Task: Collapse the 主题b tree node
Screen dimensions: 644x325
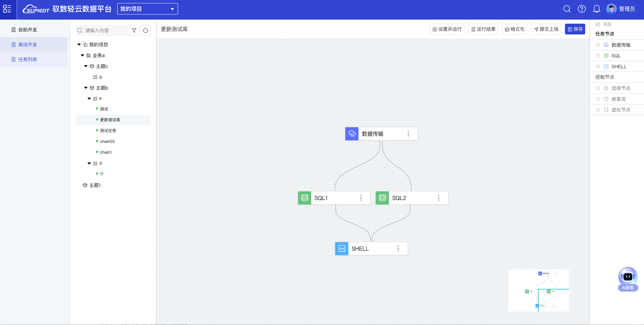Action: [86, 88]
